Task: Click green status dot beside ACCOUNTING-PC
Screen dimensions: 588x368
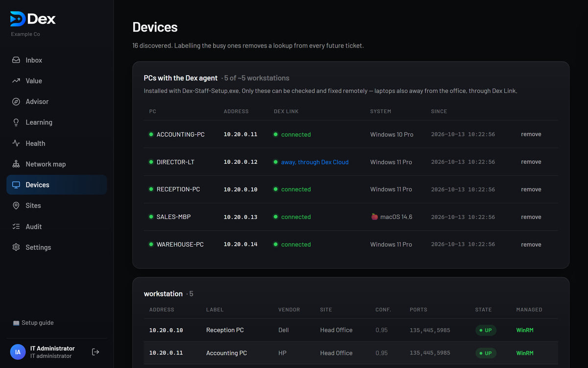Action: (151, 134)
